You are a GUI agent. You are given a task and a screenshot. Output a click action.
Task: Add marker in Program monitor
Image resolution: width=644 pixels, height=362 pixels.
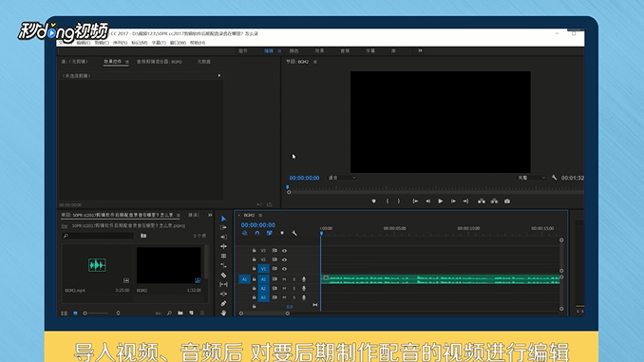click(x=373, y=200)
